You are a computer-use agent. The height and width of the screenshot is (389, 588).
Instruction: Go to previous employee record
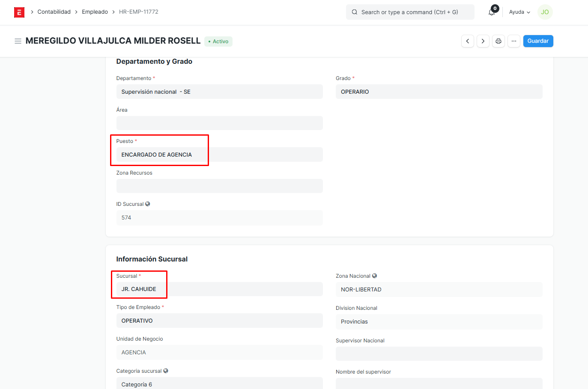tap(468, 41)
